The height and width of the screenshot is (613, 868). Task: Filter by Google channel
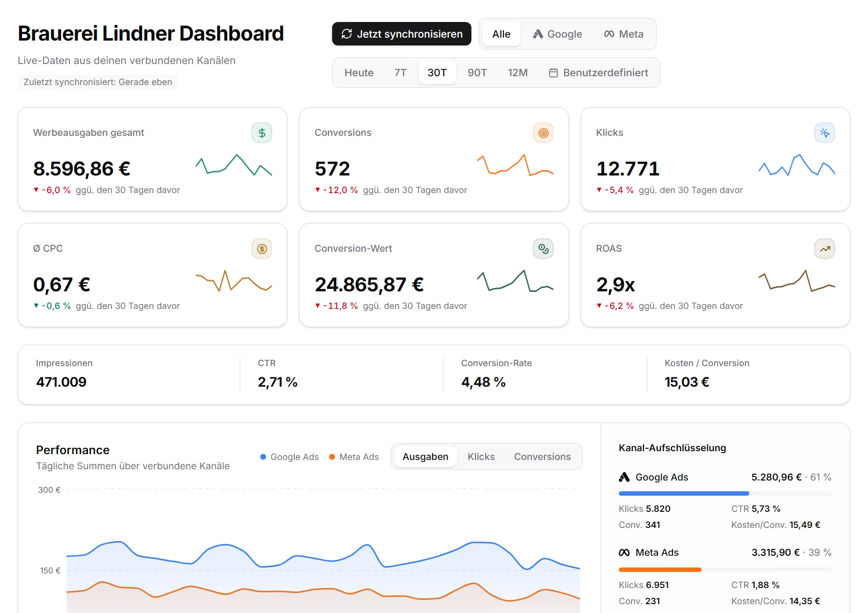558,34
